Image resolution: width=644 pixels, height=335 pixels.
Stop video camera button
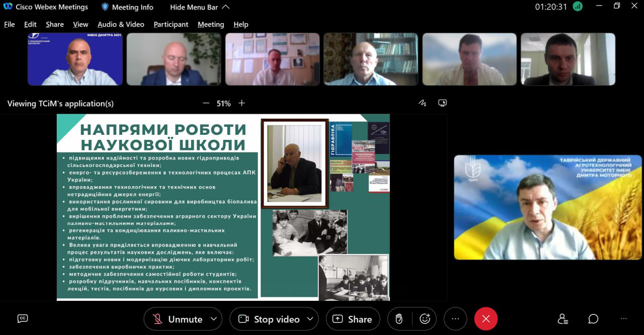[x=269, y=319]
